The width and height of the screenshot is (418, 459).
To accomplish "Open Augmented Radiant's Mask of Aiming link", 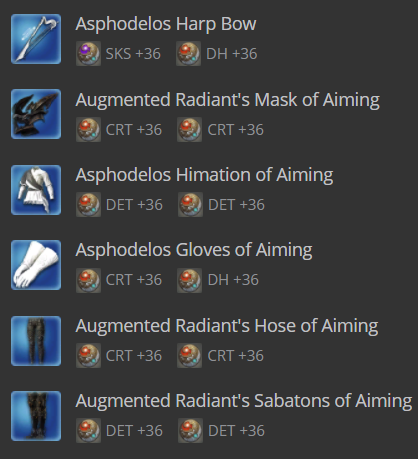I will point(228,100).
